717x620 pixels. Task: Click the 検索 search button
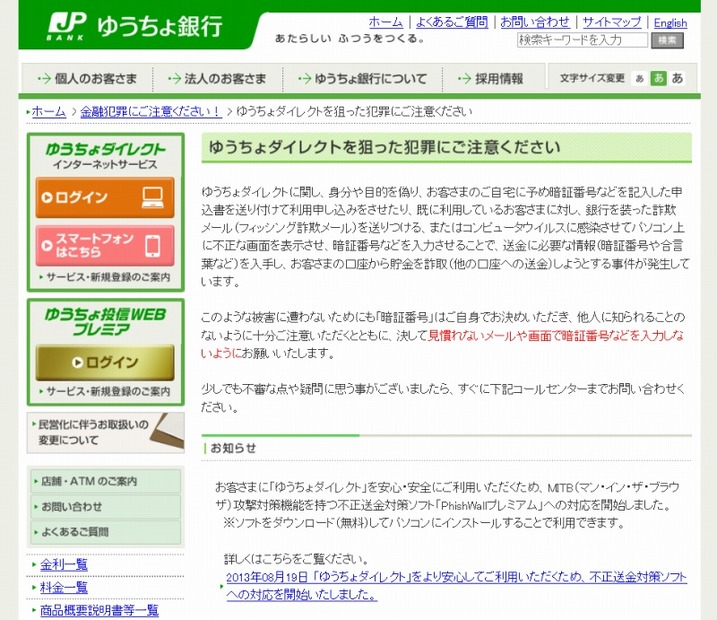coord(667,40)
